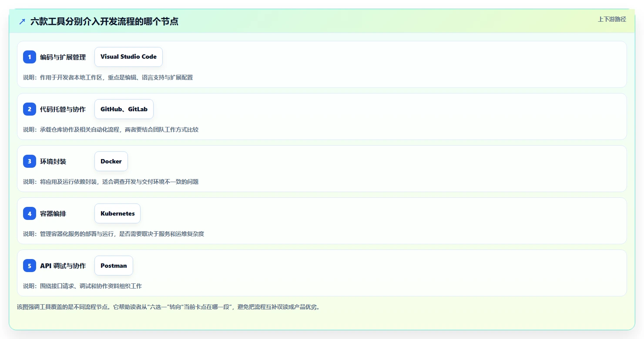Viewport: 644px width, 339px height.
Task: Select the GitHub、GitLab chip
Action: click(124, 109)
